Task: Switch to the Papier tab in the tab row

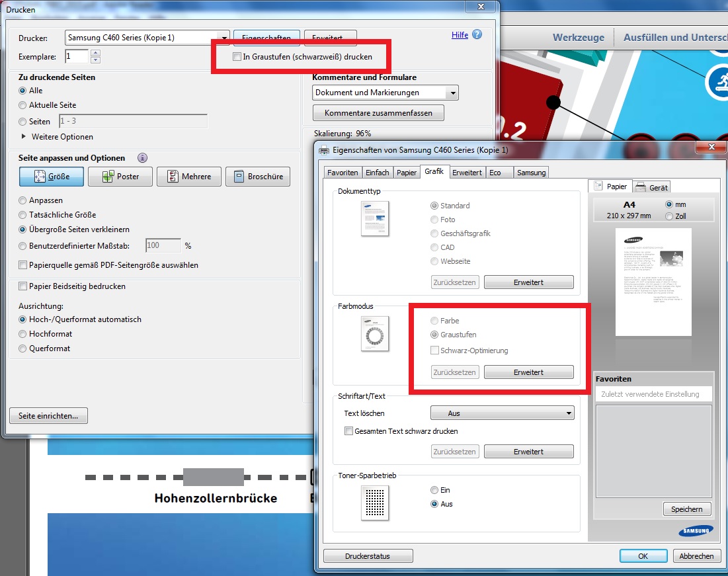Action: click(x=406, y=173)
